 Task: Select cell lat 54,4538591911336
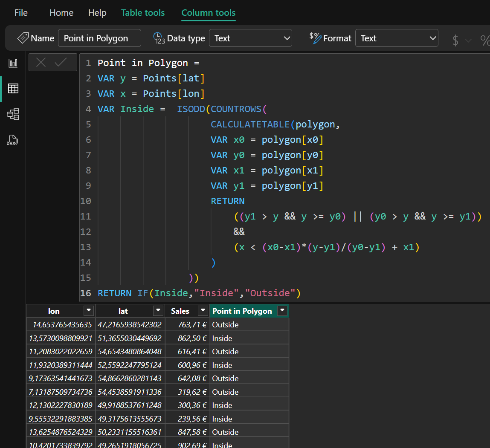tap(129, 392)
